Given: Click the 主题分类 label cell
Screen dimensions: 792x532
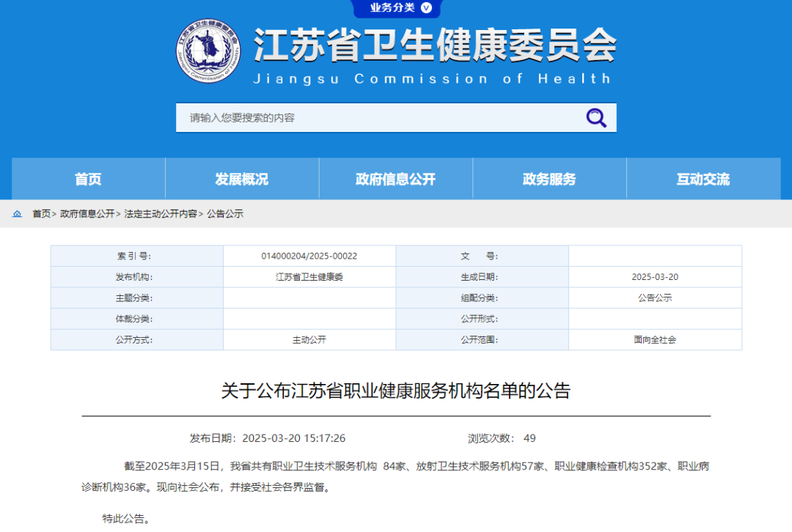Looking at the screenshot, I should point(137,298).
